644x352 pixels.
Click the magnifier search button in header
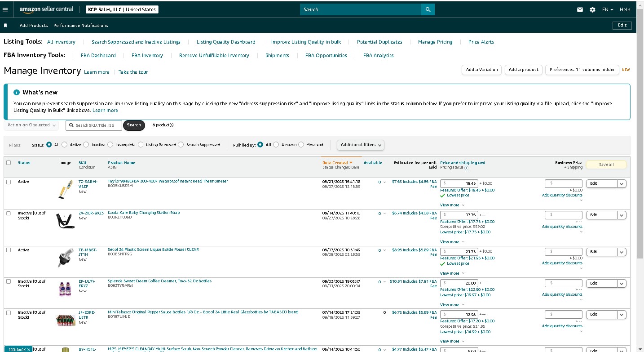tap(428, 9)
